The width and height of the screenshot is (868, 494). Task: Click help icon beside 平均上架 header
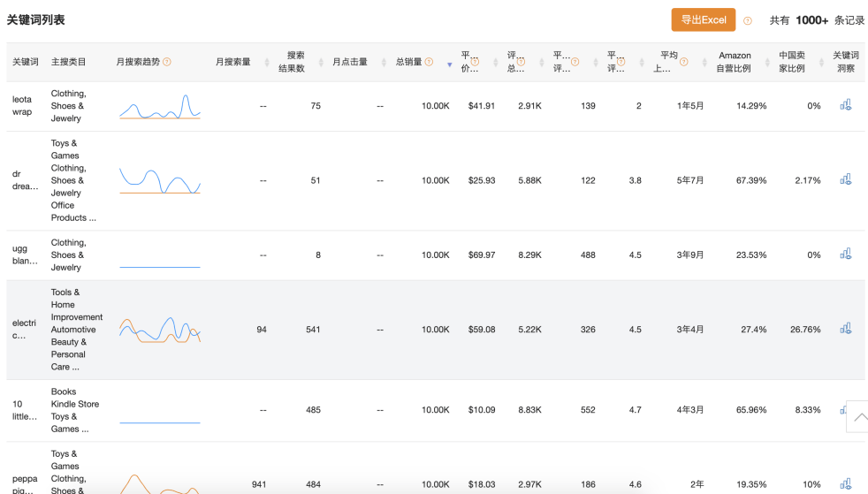(683, 62)
